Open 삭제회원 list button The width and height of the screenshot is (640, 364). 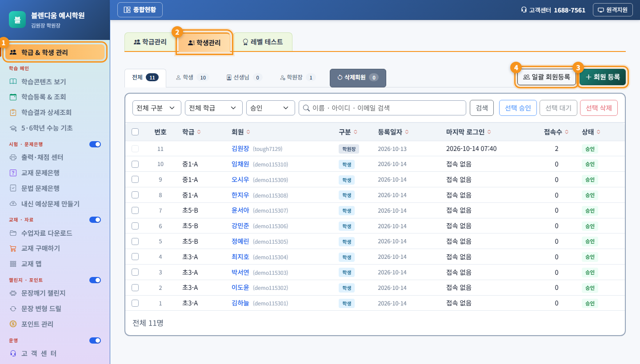(358, 78)
